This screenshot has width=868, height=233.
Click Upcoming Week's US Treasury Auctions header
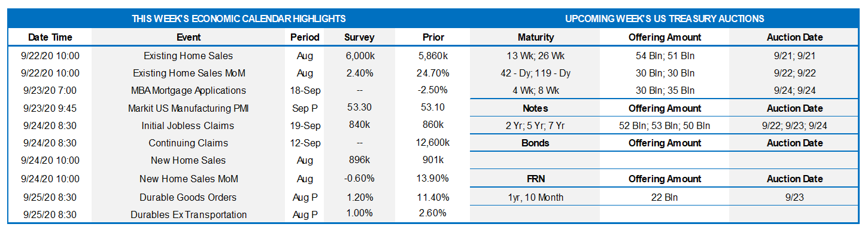tap(664, 19)
